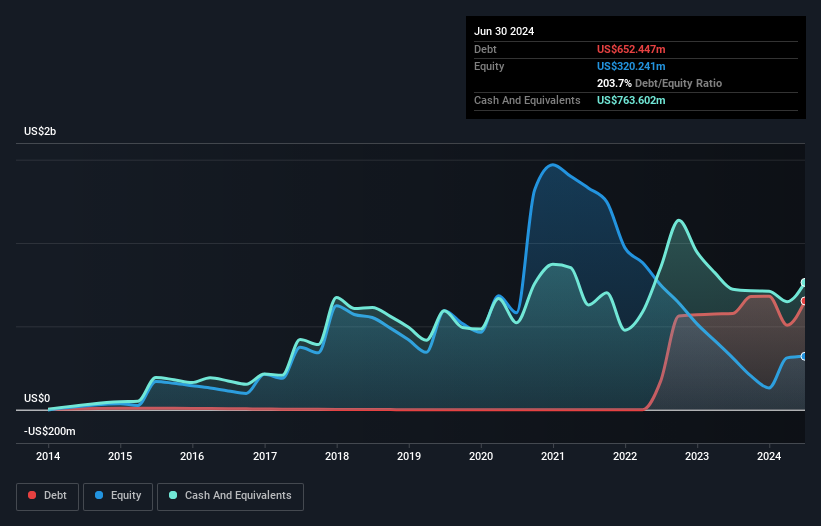The width and height of the screenshot is (821, 526).
Task: Click Cash And Equivalents label in tooltip
Action: tap(527, 100)
